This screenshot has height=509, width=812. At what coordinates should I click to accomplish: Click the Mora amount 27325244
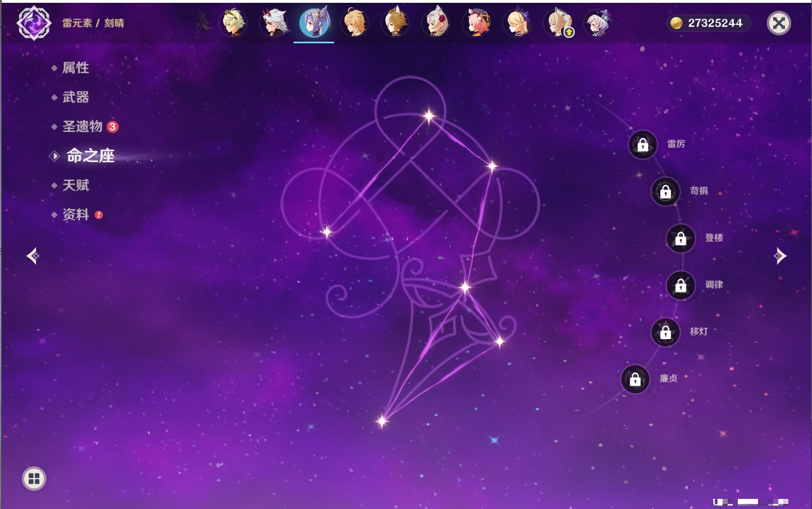[x=715, y=23]
